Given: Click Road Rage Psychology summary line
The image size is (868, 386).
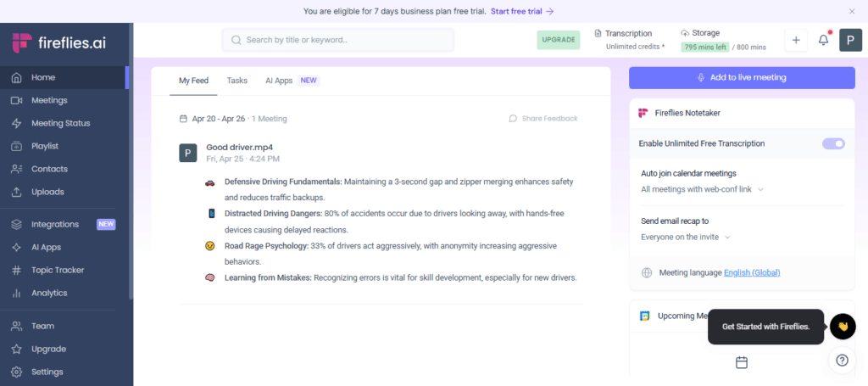Looking at the screenshot, I should coord(391,253).
